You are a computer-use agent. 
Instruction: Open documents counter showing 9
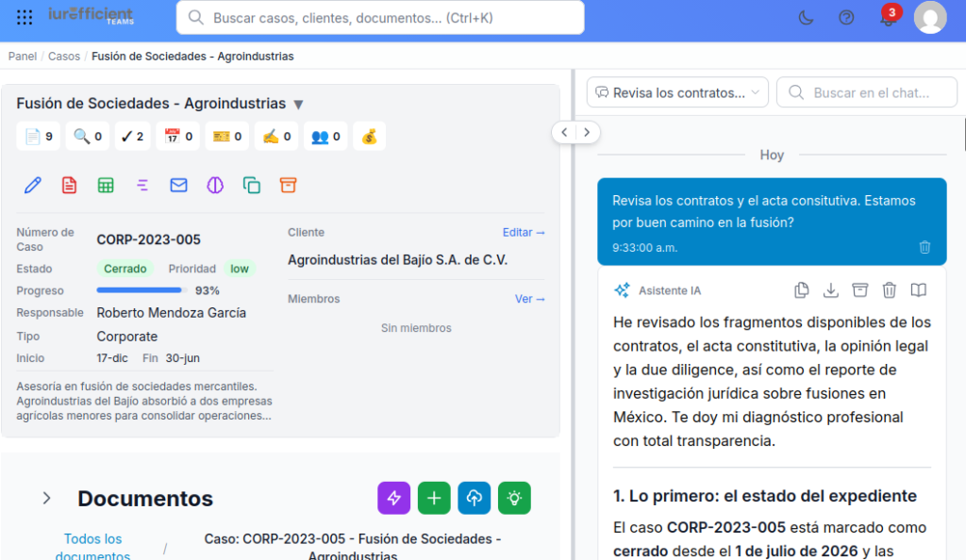point(38,136)
